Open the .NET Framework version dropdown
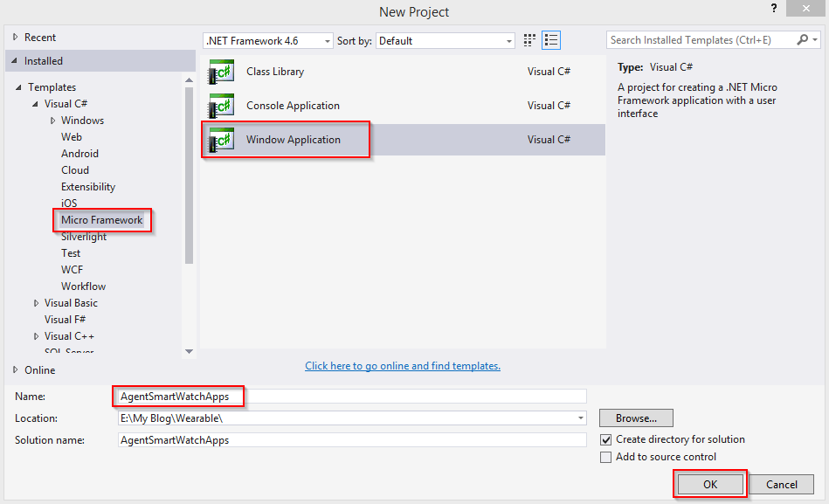 pos(328,41)
